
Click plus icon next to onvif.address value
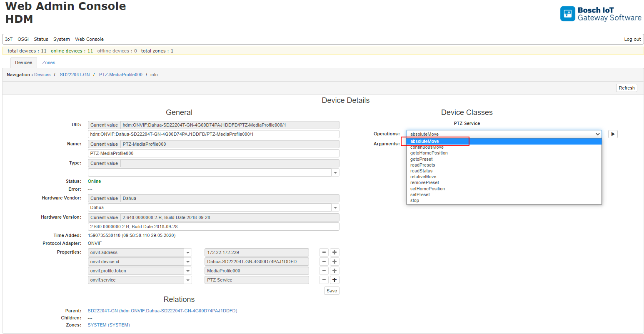[334, 252]
